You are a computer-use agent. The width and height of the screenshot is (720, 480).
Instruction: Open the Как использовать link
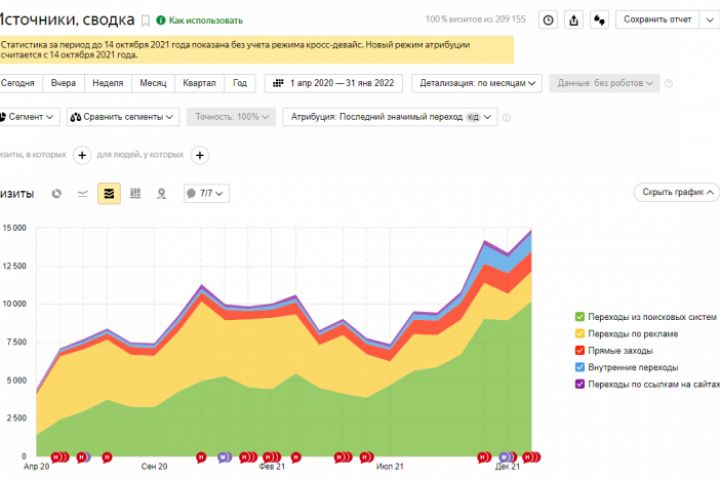[x=199, y=20]
